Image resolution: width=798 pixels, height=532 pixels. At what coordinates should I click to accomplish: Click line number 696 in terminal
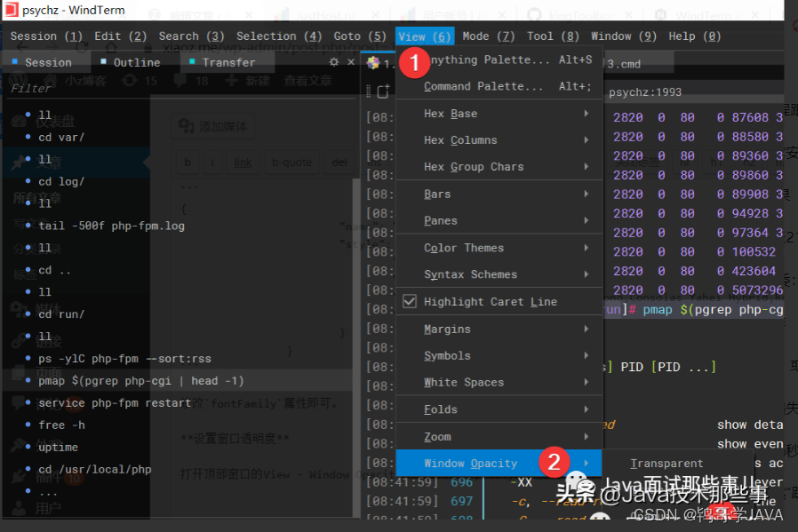[x=461, y=481]
